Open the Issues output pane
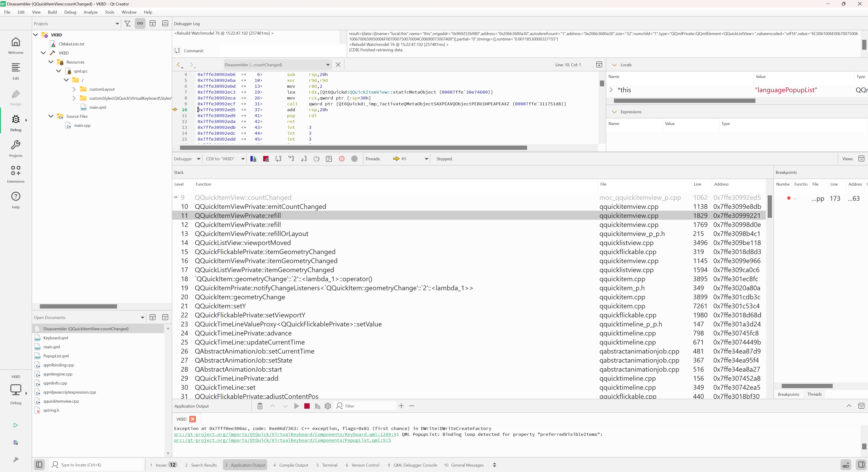 [x=163, y=465]
